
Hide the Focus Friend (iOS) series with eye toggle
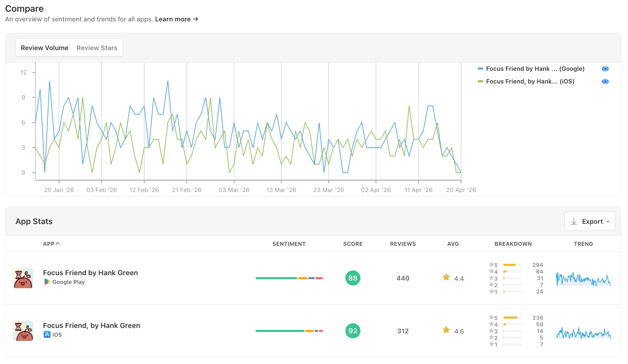pos(605,81)
